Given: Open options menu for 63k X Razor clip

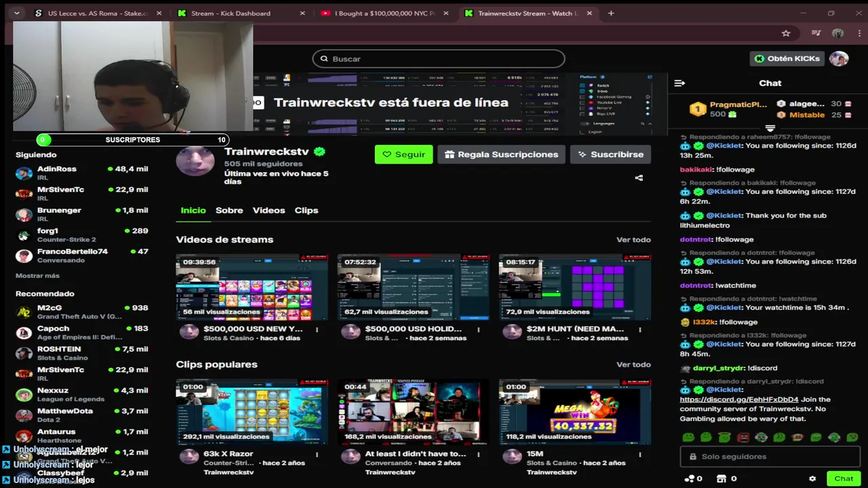Looking at the screenshot, I should [317, 455].
